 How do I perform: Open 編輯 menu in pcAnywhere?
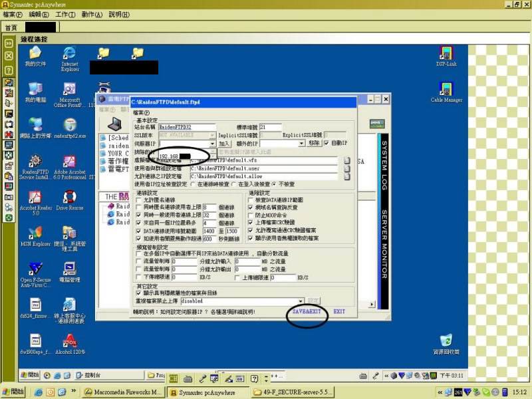coord(39,15)
